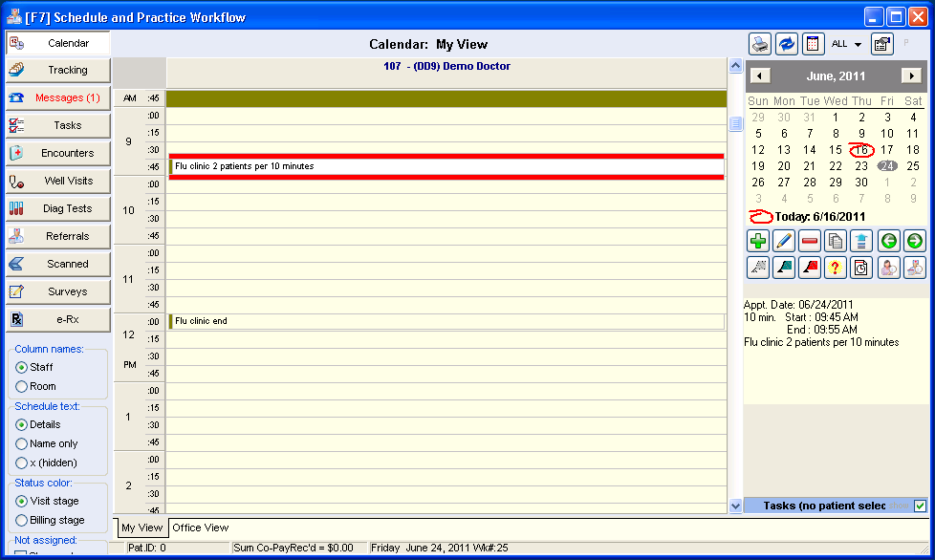
Task: Open the Tasks section
Action: click(58, 126)
